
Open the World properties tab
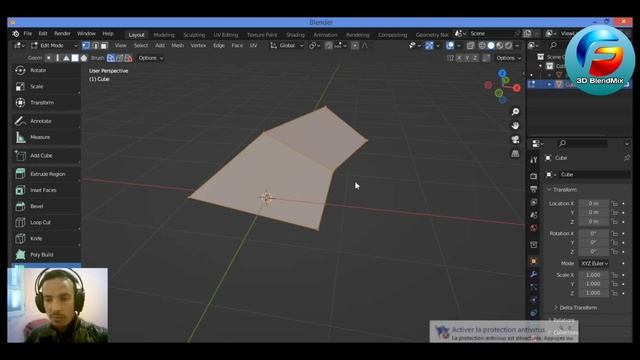533,228
